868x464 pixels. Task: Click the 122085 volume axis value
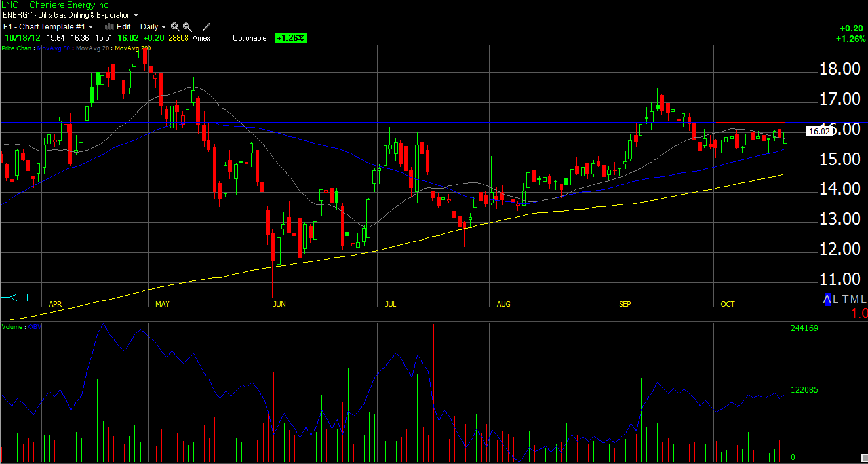coord(804,390)
